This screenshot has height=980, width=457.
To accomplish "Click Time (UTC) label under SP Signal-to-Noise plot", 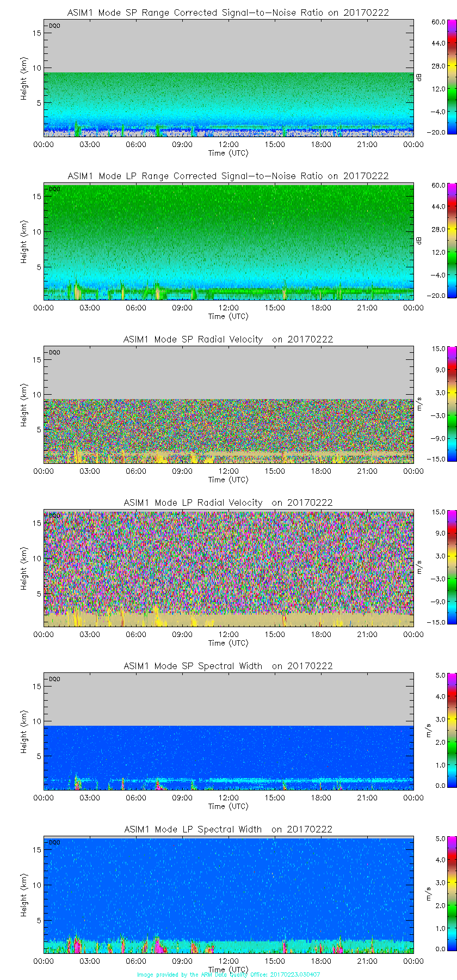I will [228, 153].
